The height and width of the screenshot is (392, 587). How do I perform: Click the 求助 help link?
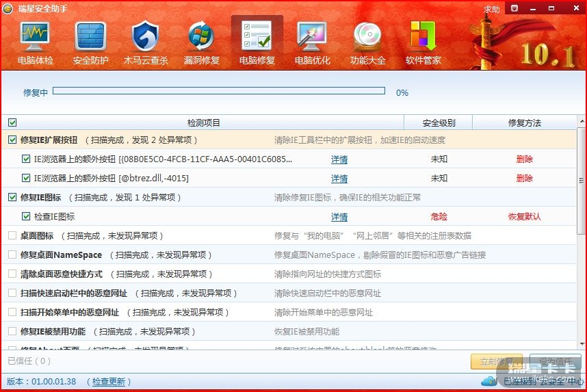pyautogui.click(x=491, y=9)
